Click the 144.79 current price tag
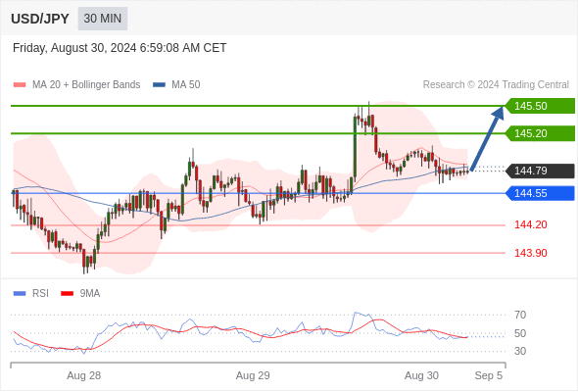This screenshot has width=578, height=392. coord(540,171)
